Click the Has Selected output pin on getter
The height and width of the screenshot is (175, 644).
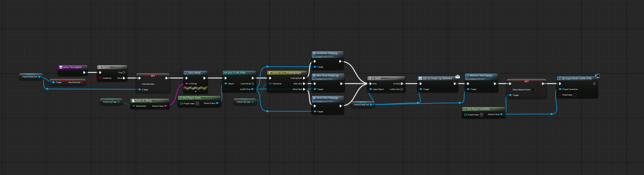pyautogui.click(x=82, y=82)
